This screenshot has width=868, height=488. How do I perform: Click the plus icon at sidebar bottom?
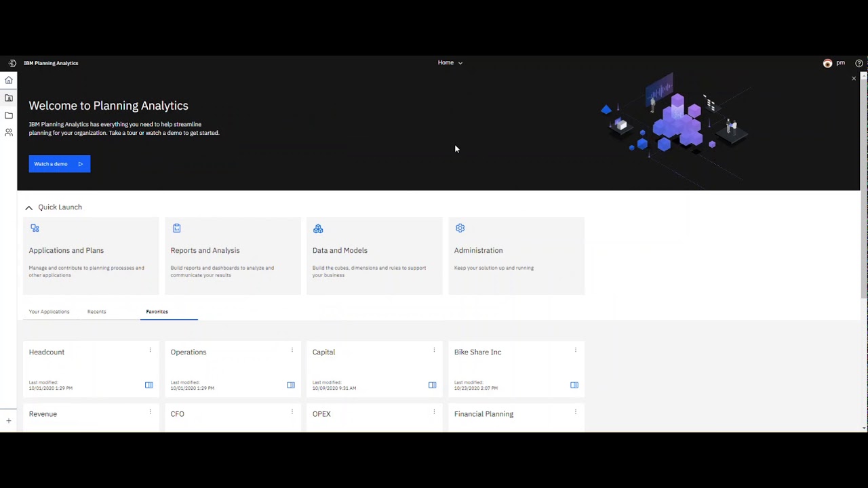[x=9, y=421]
